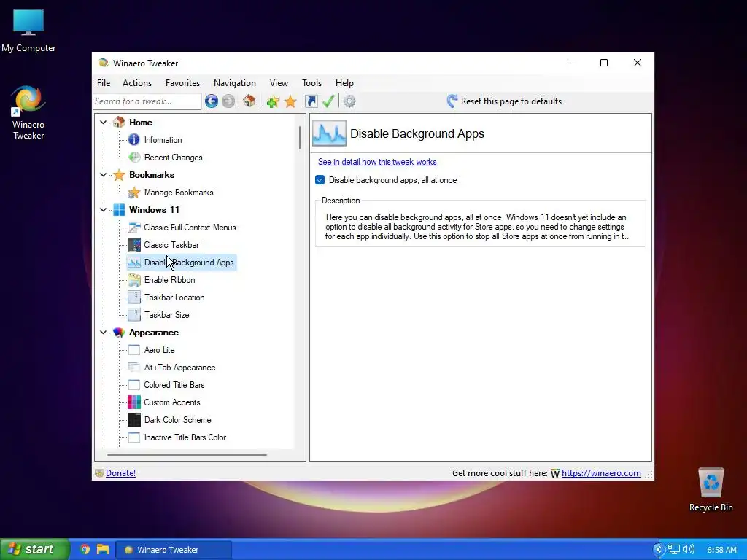Click the network tray icon

(673, 549)
